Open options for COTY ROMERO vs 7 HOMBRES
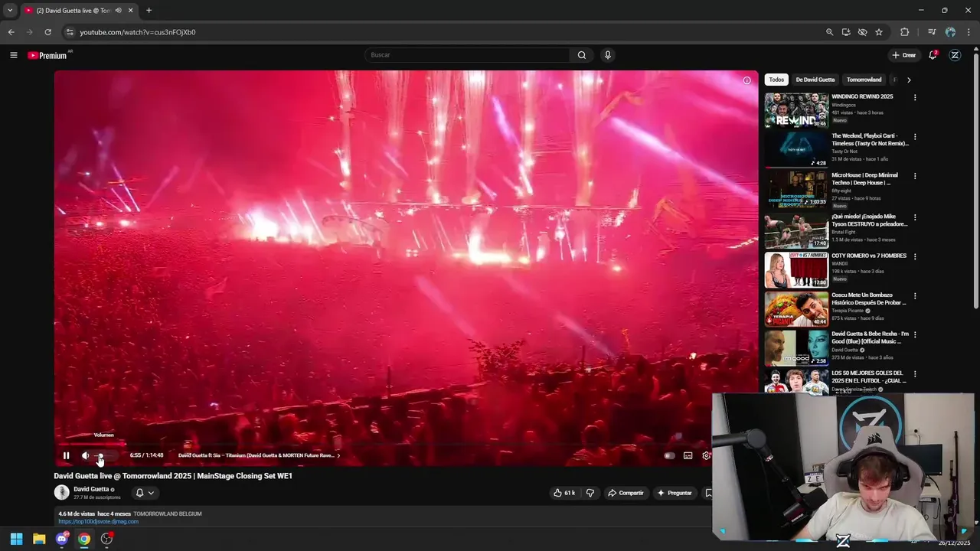 914,256
